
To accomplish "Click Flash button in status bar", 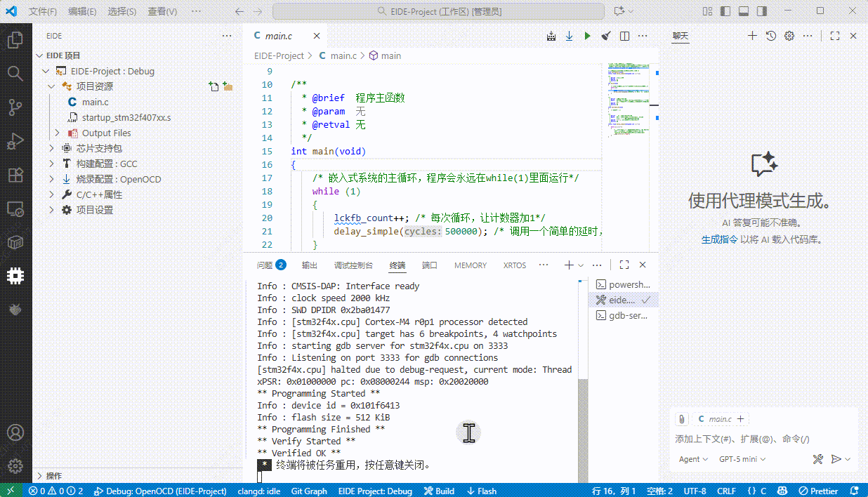I will pos(482,491).
